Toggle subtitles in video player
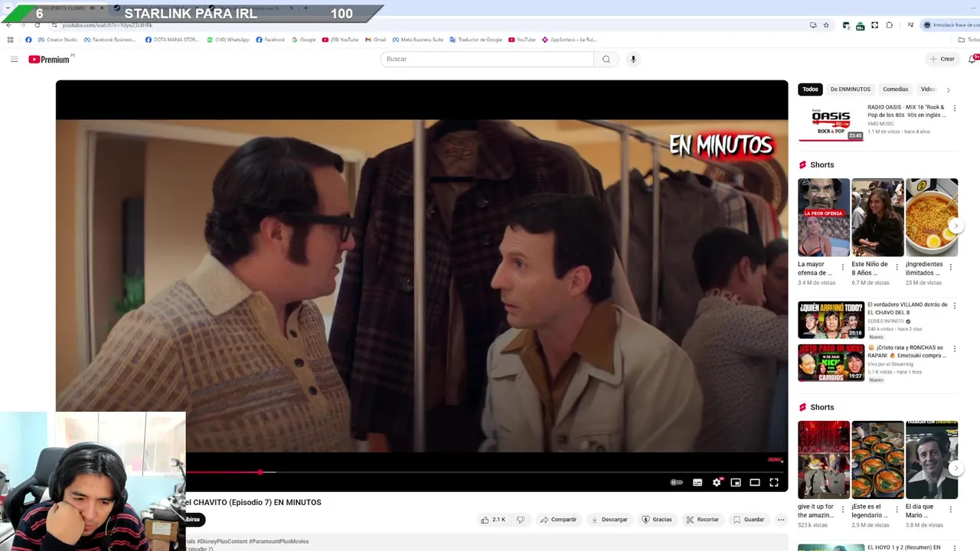The image size is (980, 551). tap(697, 482)
